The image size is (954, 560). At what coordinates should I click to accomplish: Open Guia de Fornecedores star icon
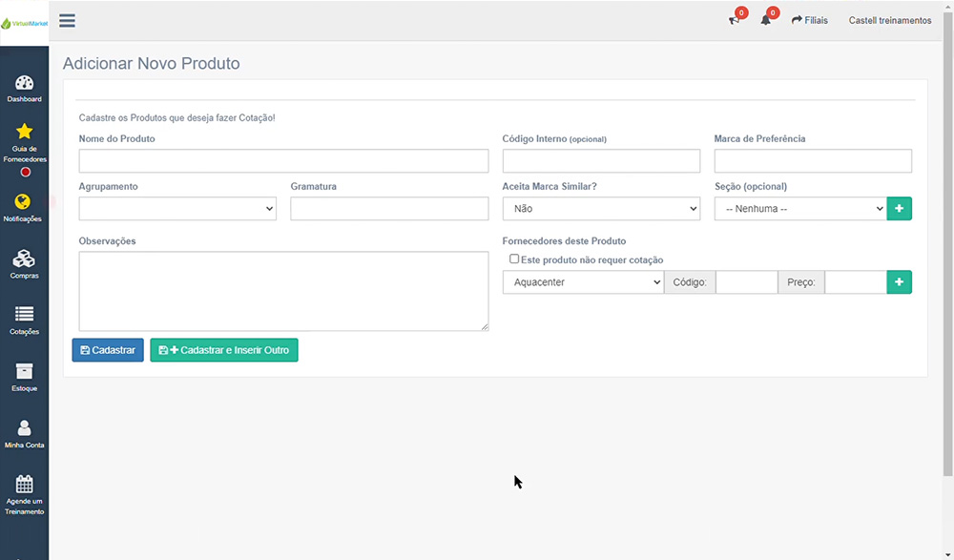(24, 132)
